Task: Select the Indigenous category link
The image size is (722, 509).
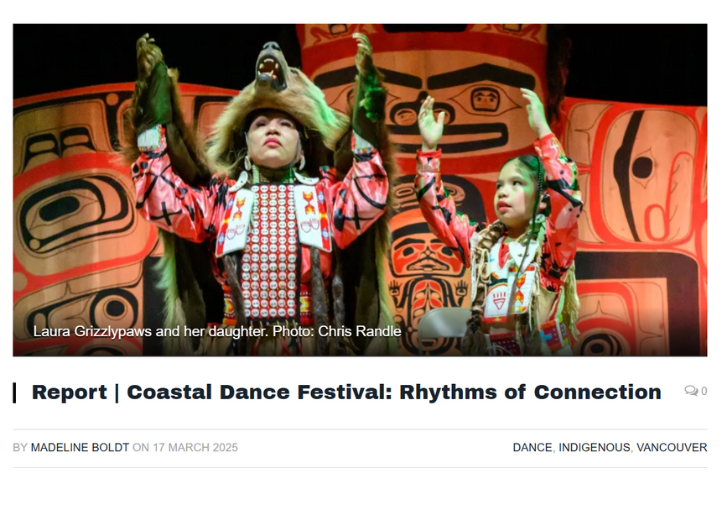Action: 594,447
